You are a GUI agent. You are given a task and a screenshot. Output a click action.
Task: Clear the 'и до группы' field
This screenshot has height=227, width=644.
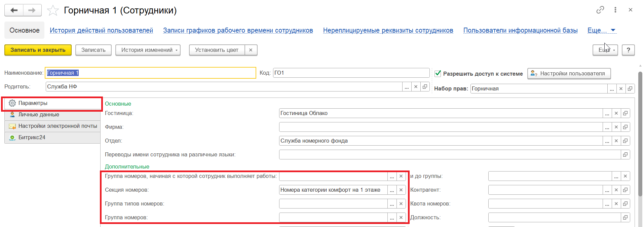[x=625, y=176]
